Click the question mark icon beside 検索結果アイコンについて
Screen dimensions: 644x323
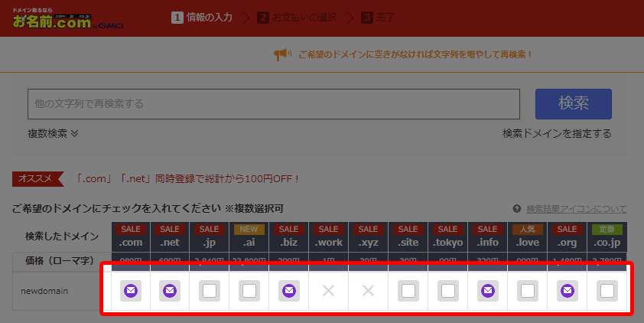tap(518, 209)
